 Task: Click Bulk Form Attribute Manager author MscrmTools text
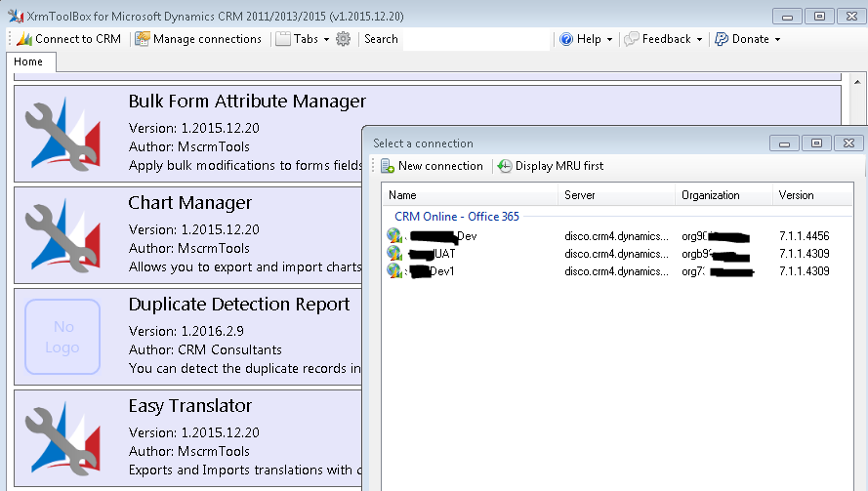coord(213,147)
